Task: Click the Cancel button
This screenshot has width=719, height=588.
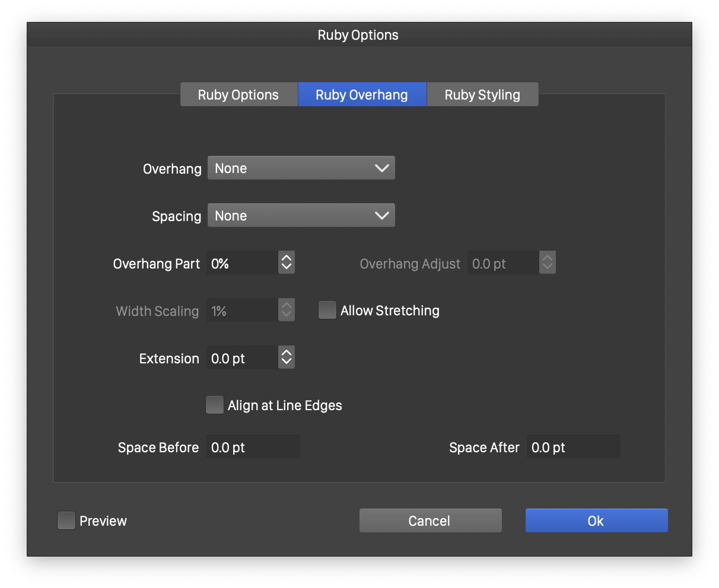Action: tap(430, 520)
